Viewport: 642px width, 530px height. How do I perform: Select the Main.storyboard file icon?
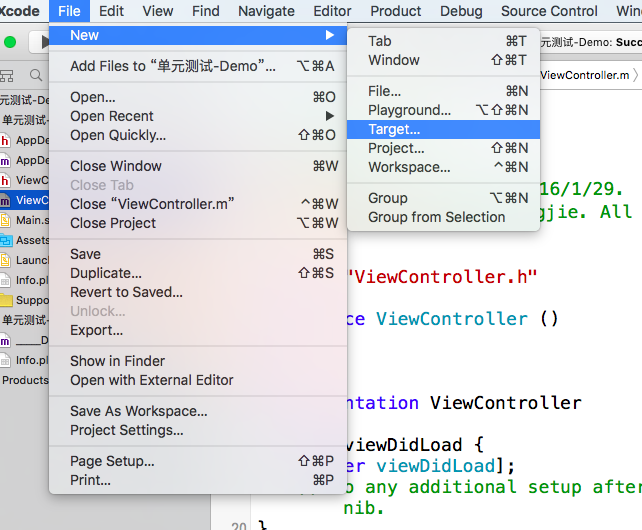click(x=6, y=220)
